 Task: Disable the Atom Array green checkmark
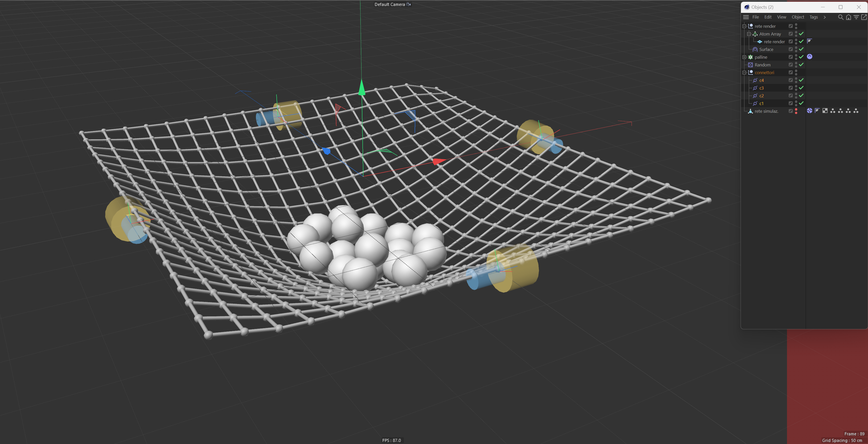pos(801,34)
